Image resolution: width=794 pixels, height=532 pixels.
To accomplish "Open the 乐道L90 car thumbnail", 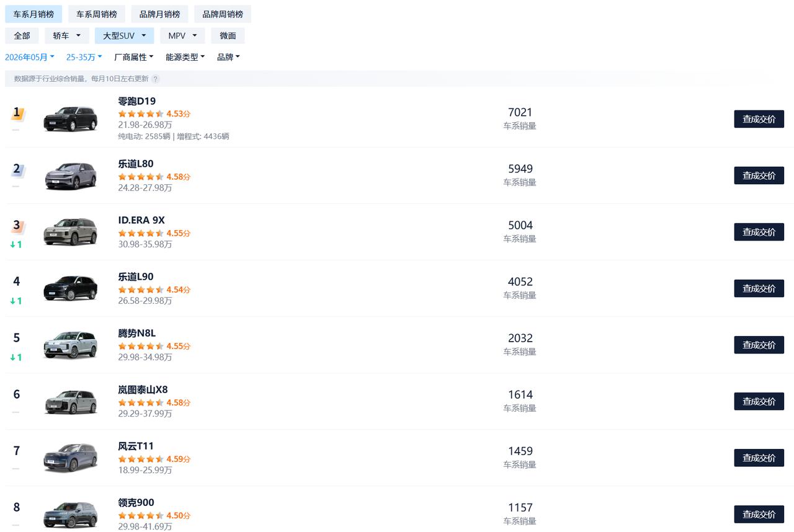I will click(71, 288).
